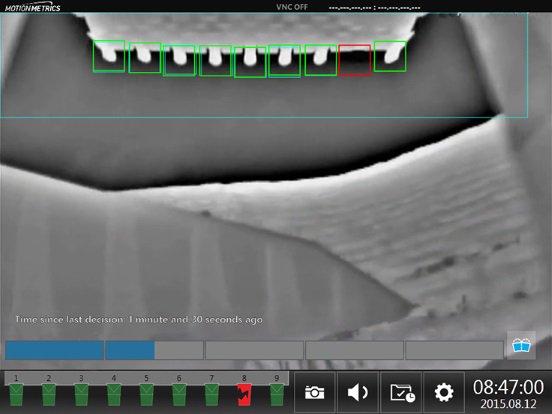The image size is (552, 414).
Task: Select tooth 3 status icon
Action: coord(81,395)
